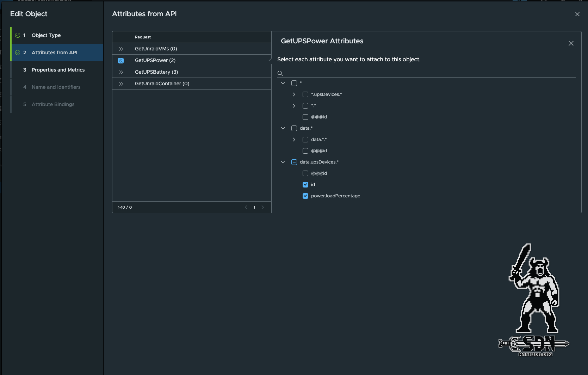Go back to Object Type step

coord(46,35)
